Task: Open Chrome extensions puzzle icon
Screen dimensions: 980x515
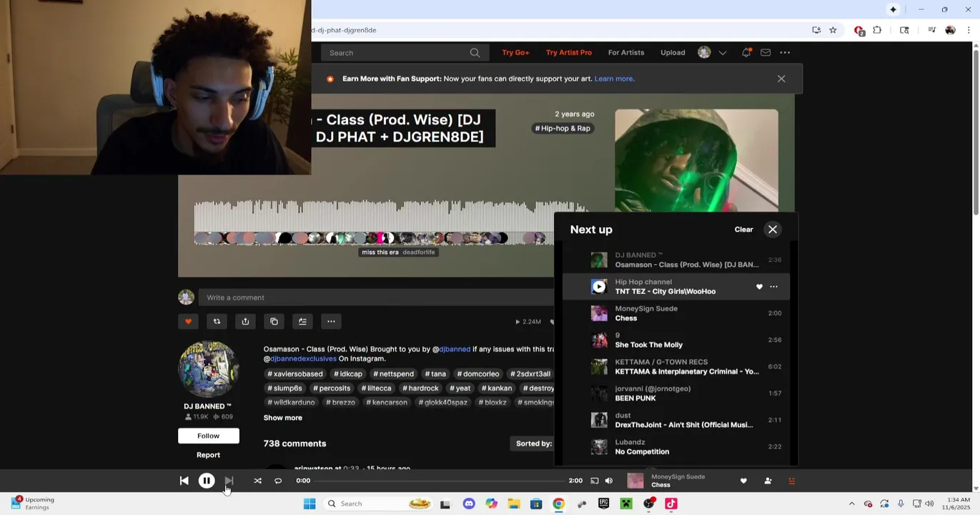Action: tap(877, 30)
